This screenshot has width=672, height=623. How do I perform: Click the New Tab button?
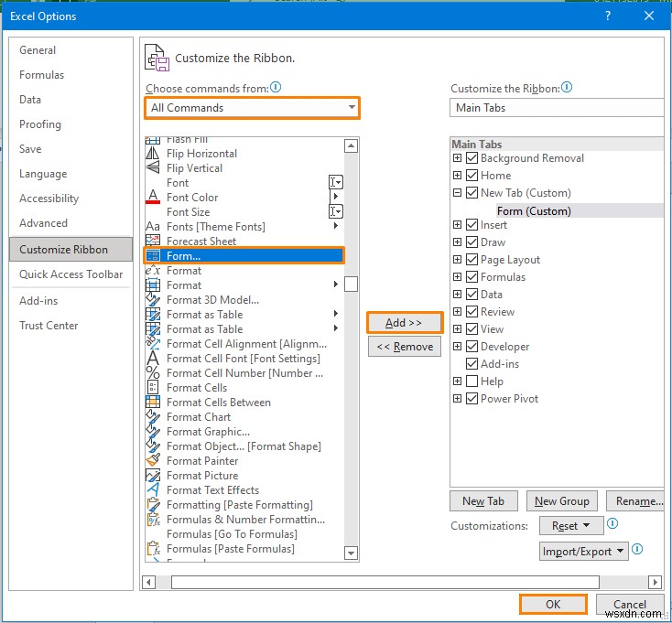483,501
